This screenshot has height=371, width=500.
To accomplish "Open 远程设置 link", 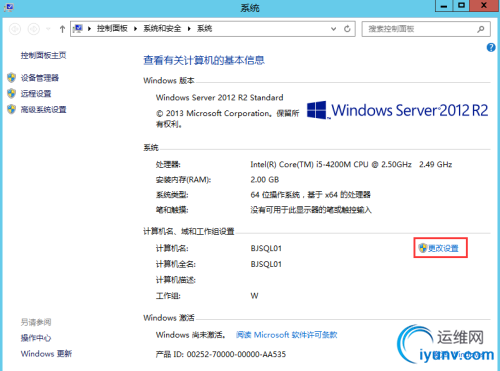I will pos(36,94).
